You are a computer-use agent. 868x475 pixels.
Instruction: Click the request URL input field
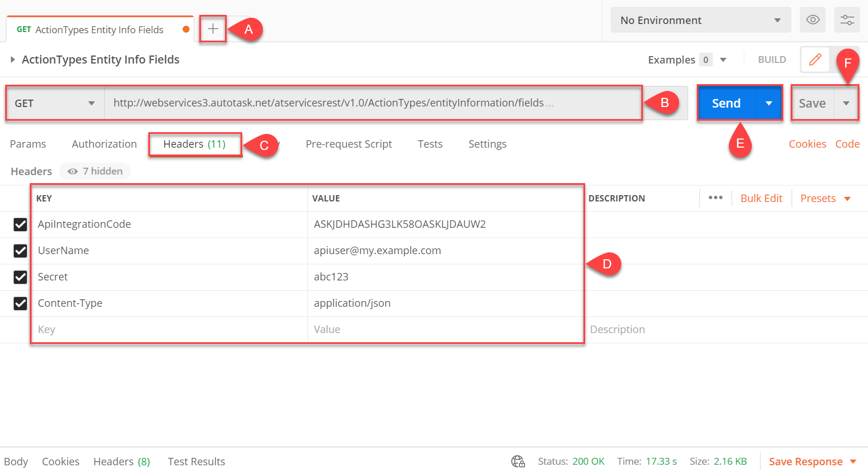[372, 103]
